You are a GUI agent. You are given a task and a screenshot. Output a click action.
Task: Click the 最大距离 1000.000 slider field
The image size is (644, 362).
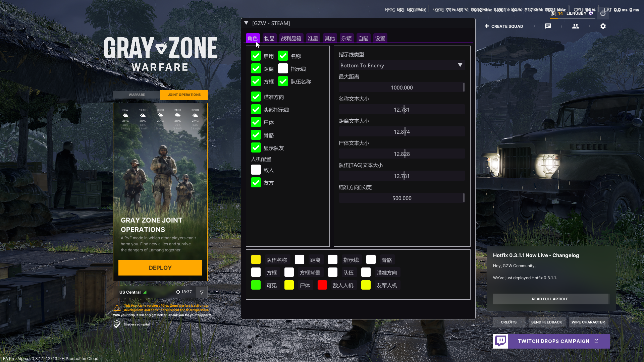(401, 87)
